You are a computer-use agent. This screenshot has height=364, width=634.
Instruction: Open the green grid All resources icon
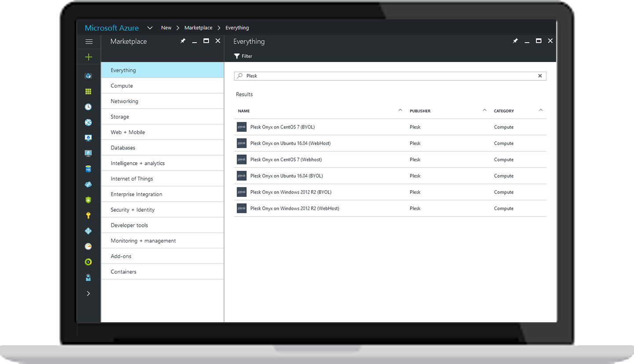pyautogui.click(x=88, y=91)
